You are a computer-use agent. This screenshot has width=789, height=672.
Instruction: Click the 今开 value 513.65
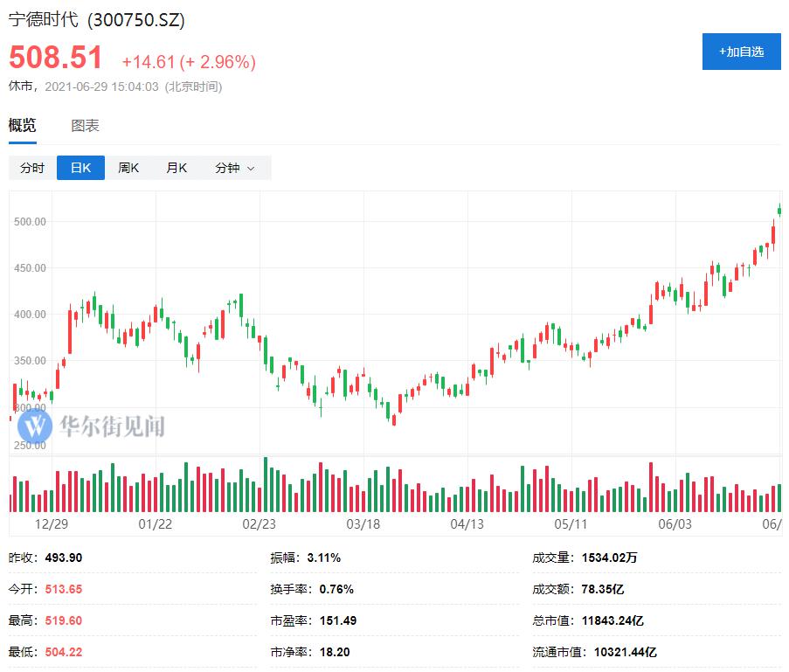64,589
